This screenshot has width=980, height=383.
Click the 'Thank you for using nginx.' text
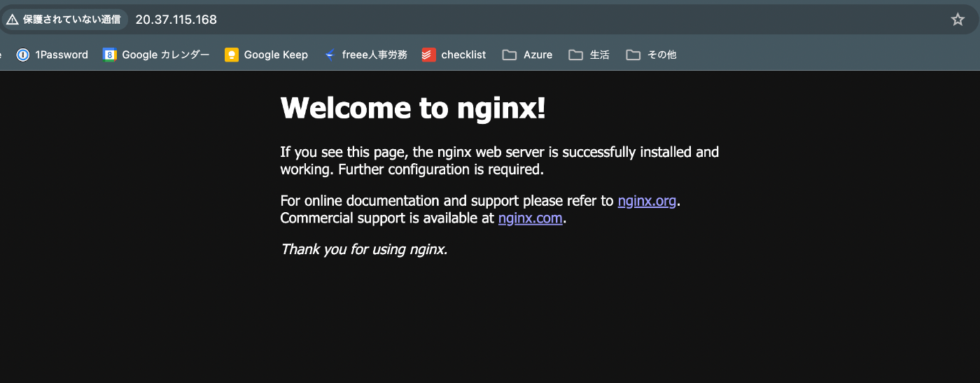(x=363, y=249)
